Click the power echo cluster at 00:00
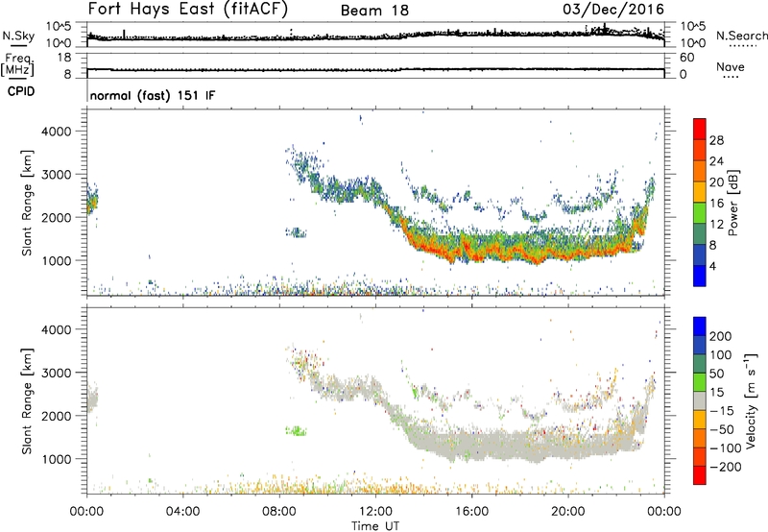This screenshot has height=532, width=768. 92,200
